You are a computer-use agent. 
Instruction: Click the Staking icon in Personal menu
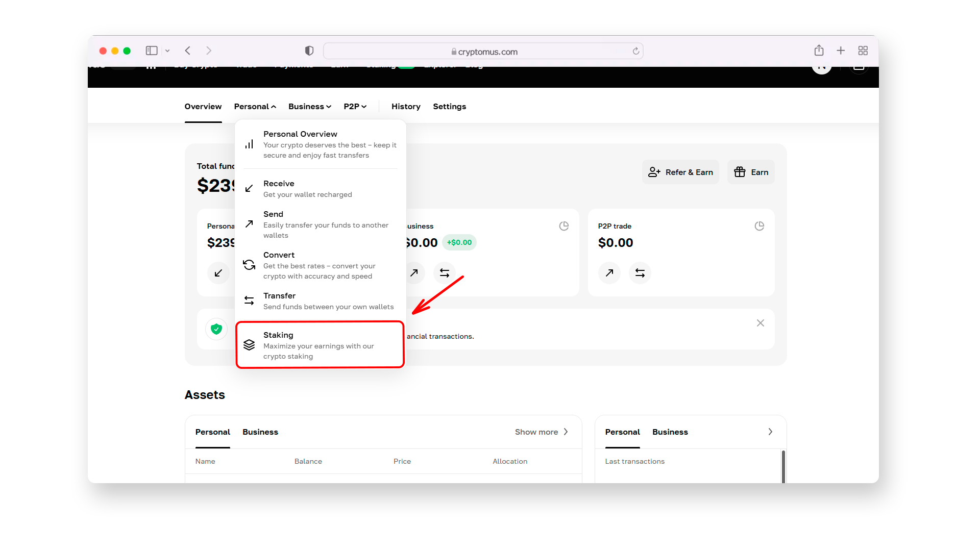(x=249, y=344)
